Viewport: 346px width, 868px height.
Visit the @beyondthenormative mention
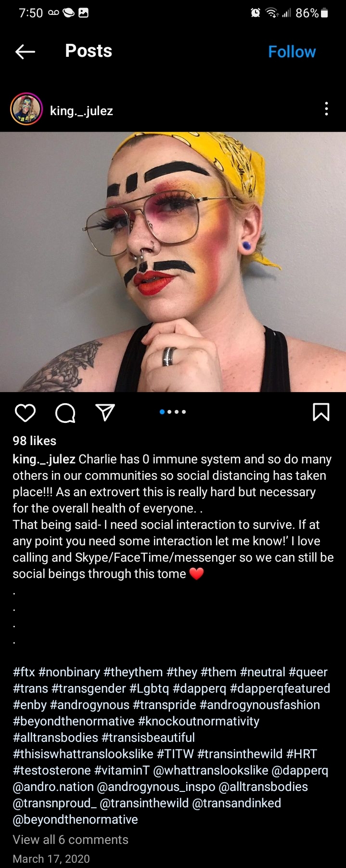pos(76,819)
